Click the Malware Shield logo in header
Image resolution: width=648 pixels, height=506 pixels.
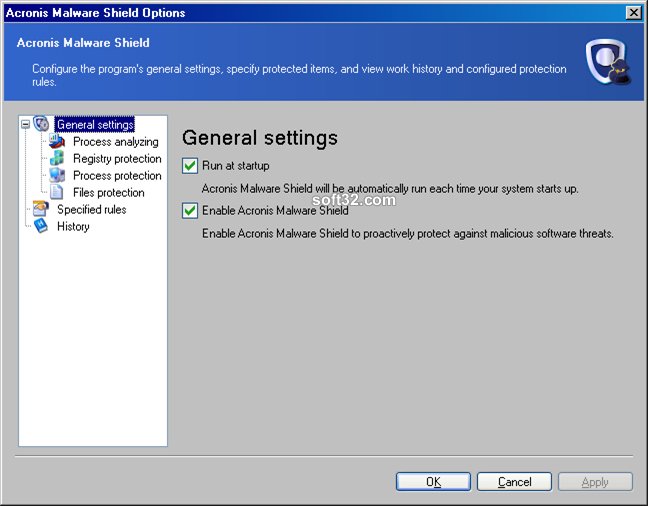click(608, 62)
